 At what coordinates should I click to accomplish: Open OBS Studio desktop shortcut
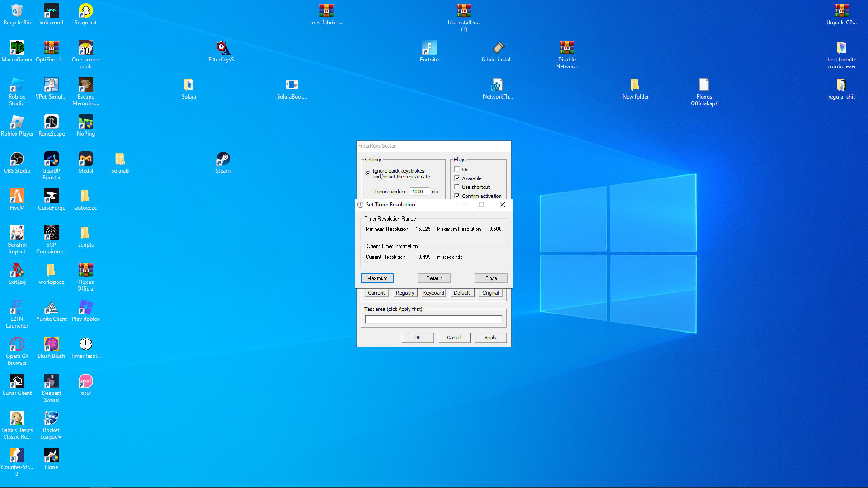17,160
